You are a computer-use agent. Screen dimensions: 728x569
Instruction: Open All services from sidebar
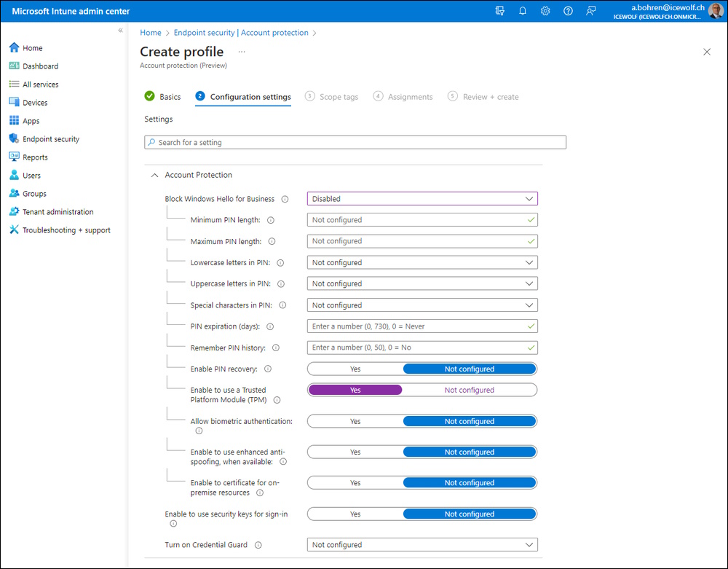pyautogui.click(x=40, y=84)
